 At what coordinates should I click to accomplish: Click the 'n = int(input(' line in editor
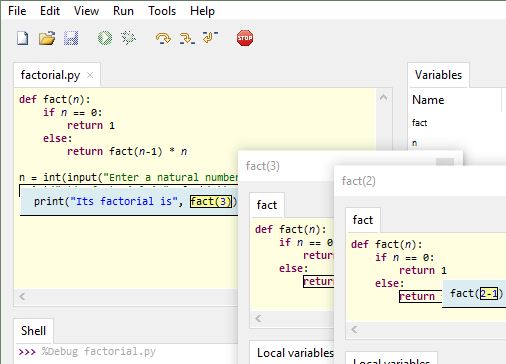[x=129, y=177]
